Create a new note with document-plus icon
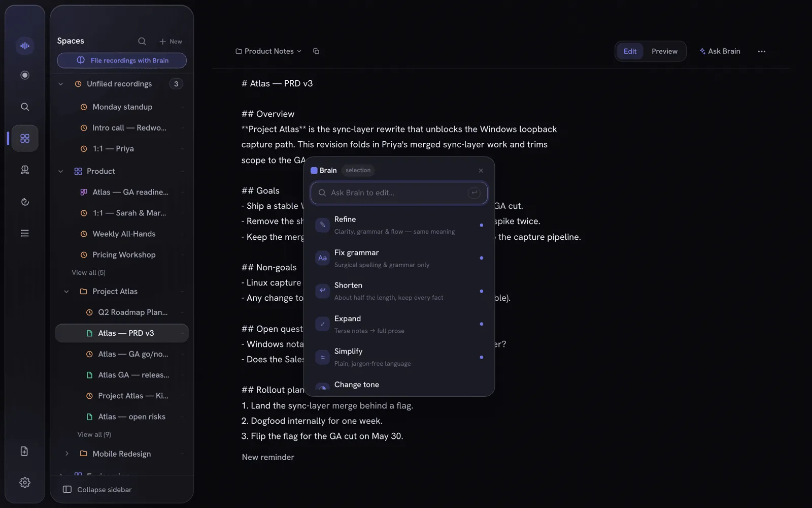812x508 pixels. point(24,451)
